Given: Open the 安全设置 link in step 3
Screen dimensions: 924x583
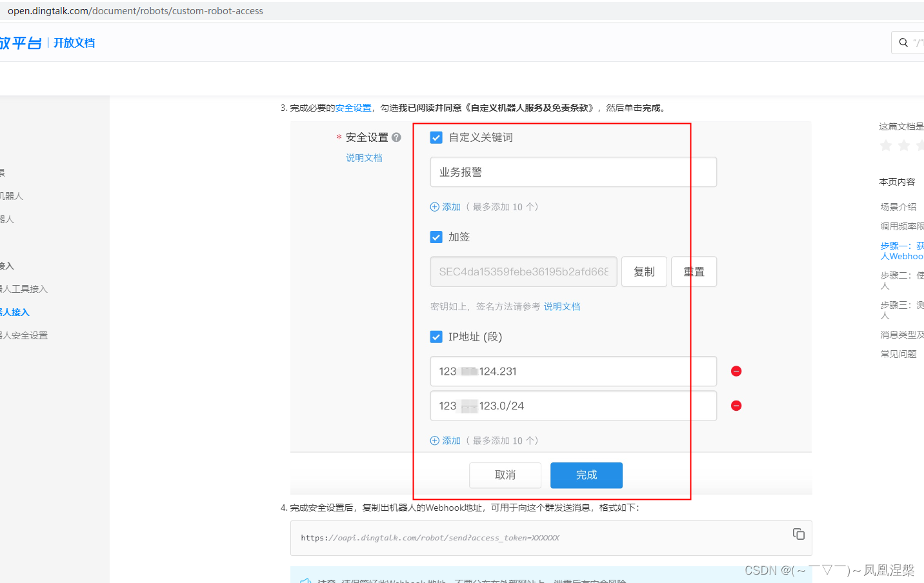Looking at the screenshot, I should 353,108.
